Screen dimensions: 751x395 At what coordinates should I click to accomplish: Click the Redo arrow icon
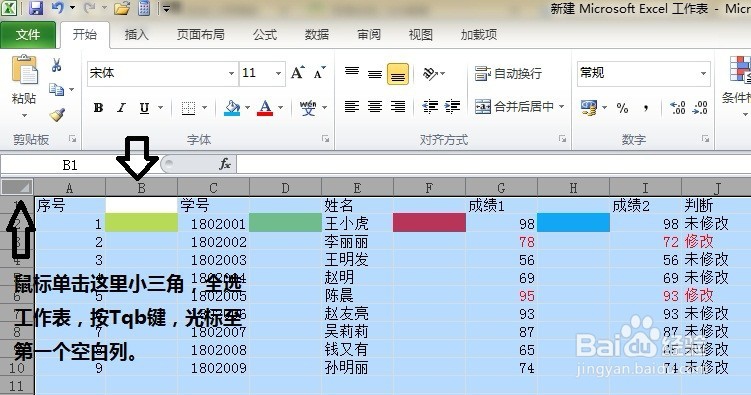click(89, 8)
